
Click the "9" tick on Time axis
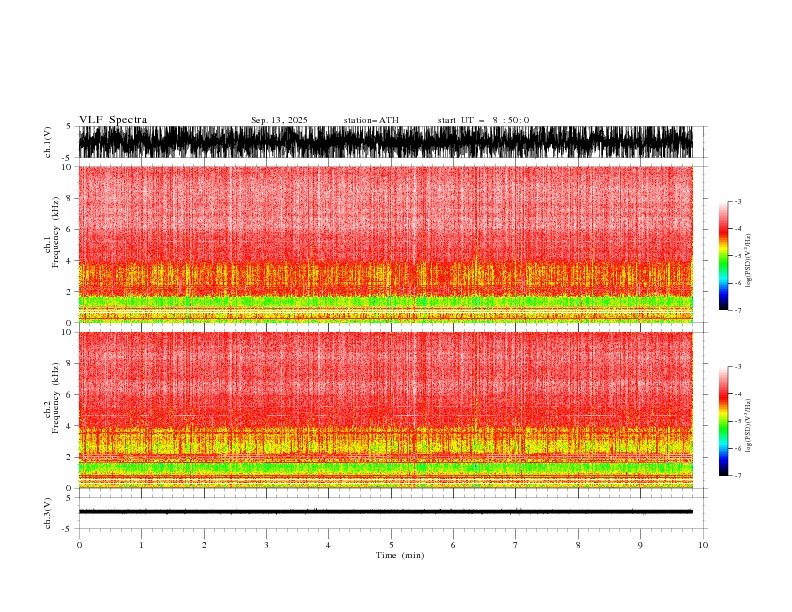640,545
